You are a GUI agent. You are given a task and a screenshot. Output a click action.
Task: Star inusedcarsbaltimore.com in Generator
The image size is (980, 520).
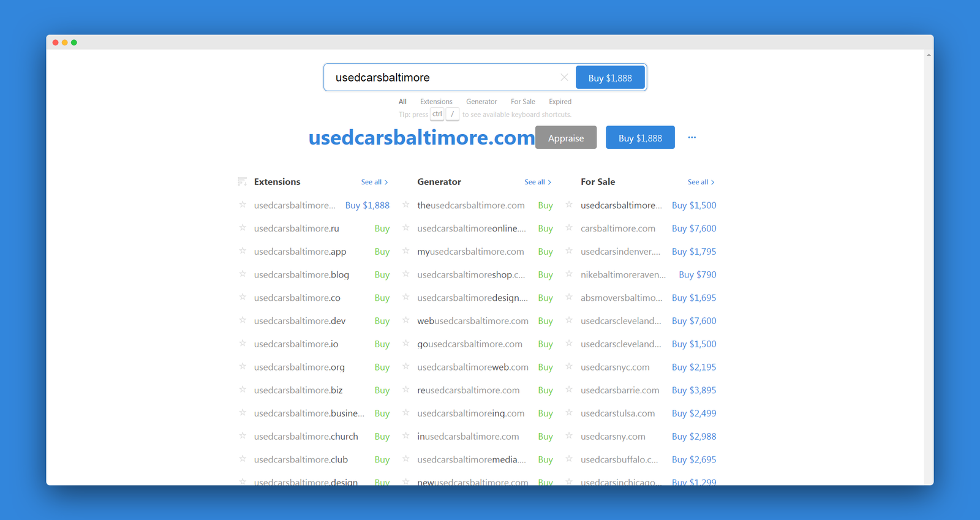tap(405, 436)
